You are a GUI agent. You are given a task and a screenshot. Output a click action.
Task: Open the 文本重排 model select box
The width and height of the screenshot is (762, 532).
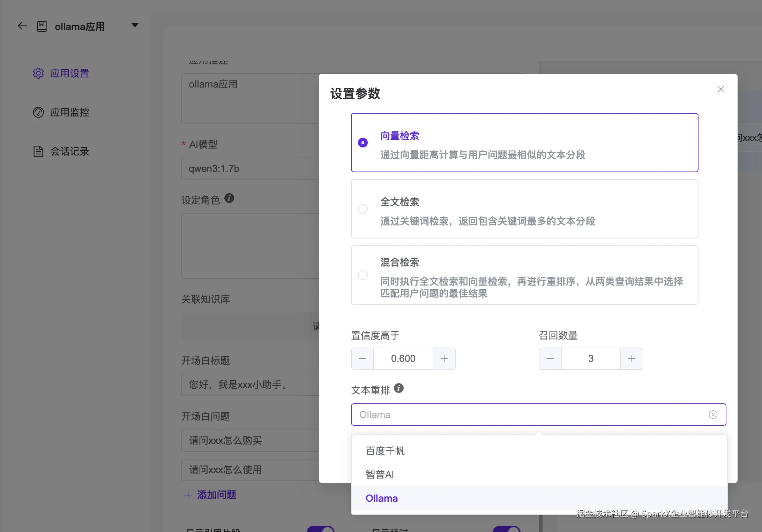coord(523,414)
